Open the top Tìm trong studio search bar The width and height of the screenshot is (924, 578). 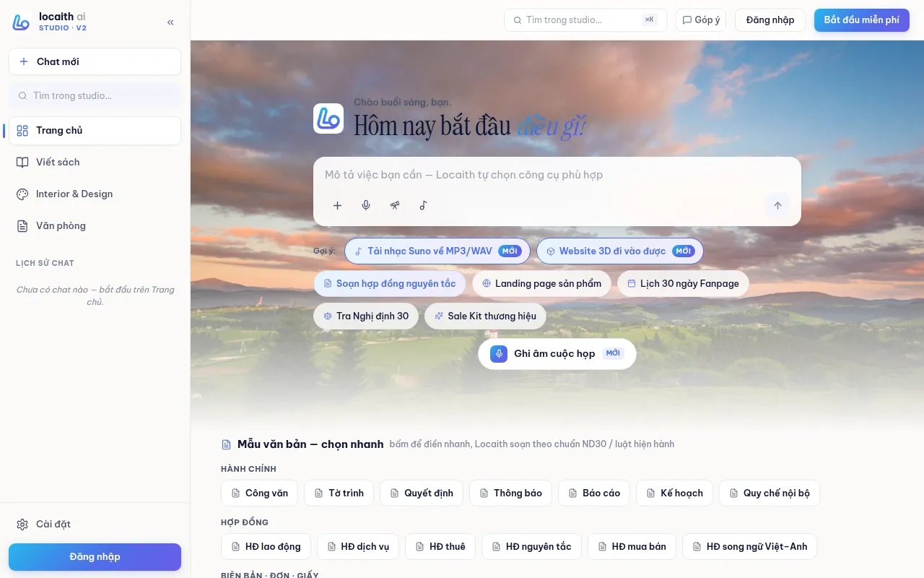click(x=585, y=20)
